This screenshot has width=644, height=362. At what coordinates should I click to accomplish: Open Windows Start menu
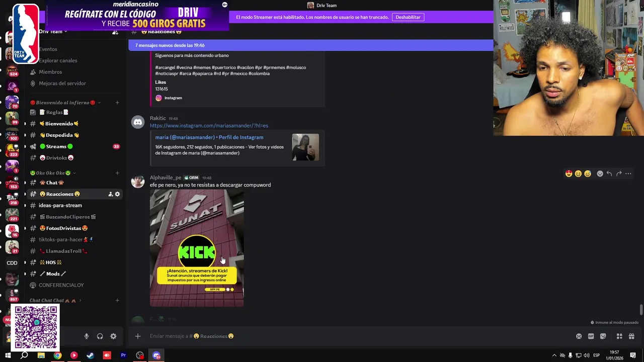click(x=8, y=355)
